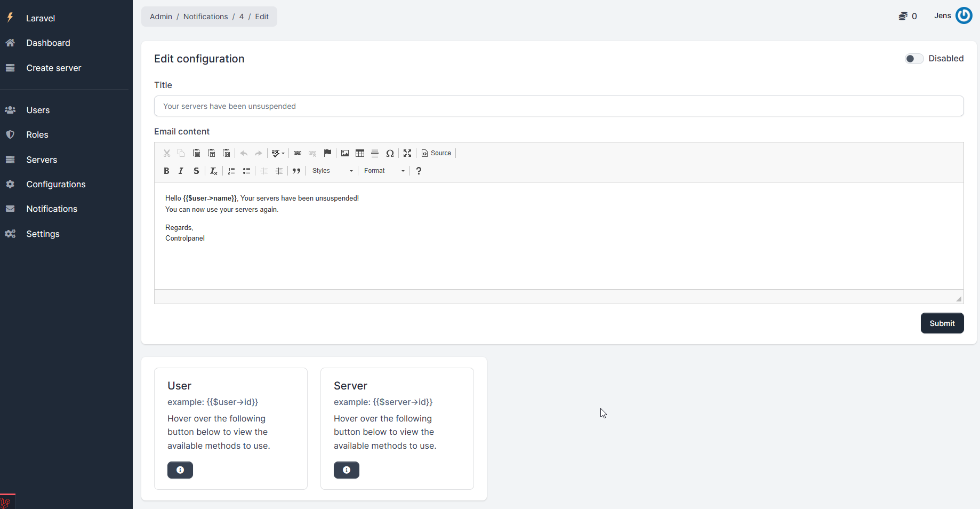
Task: Redo the edit in editor
Action: click(x=259, y=153)
